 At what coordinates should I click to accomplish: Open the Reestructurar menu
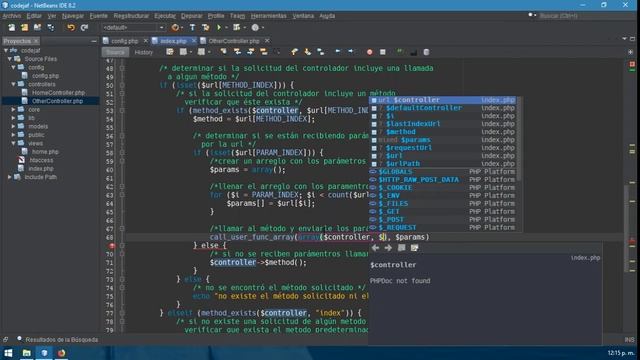pos(131,16)
